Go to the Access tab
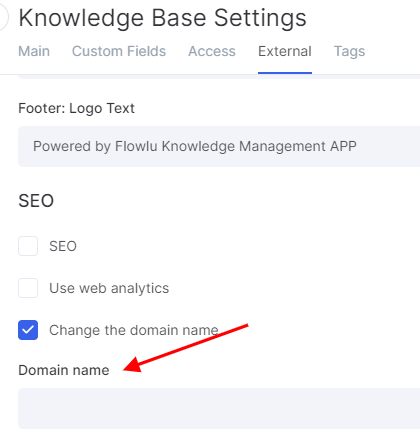The height and width of the screenshot is (437, 420). pos(212,51)
